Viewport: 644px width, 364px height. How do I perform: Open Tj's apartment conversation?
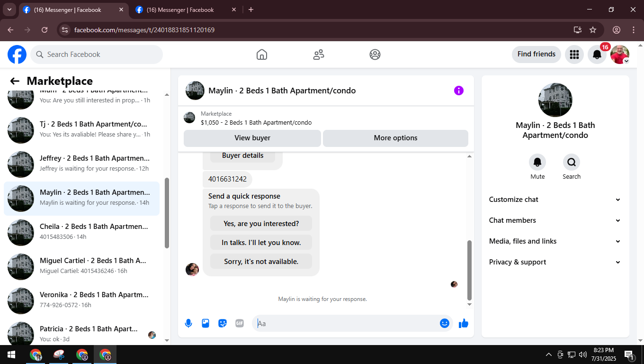pos(81,130)
